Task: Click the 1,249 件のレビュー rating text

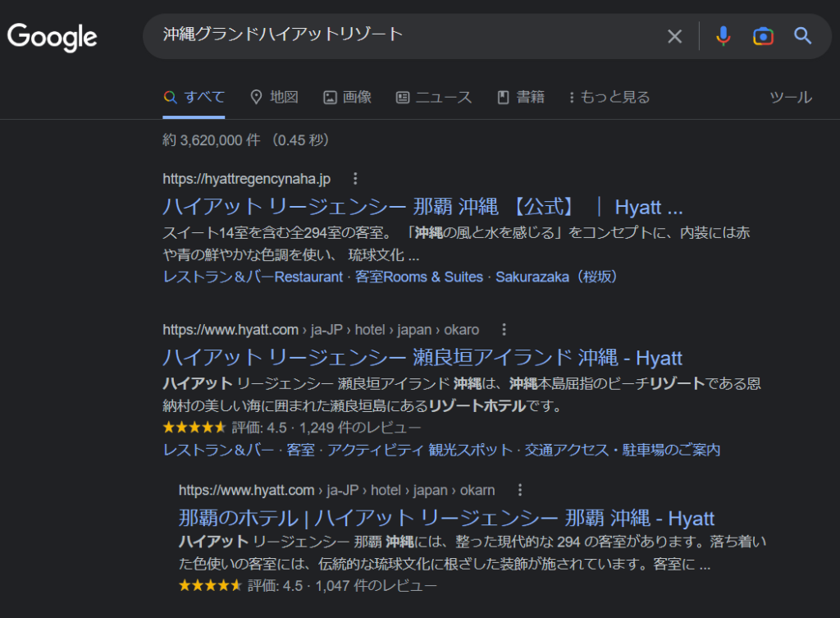Action: click(360, 428)
